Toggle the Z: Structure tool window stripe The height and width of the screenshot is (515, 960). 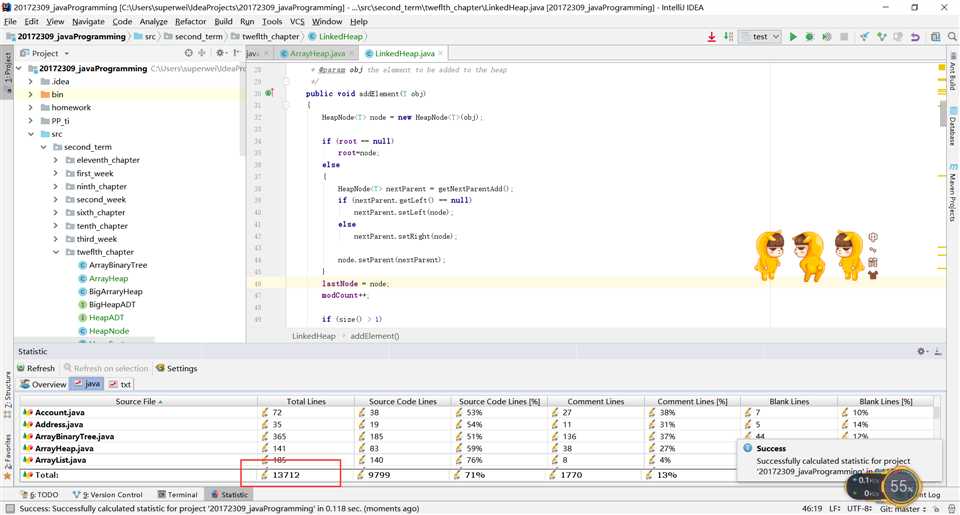7,394
